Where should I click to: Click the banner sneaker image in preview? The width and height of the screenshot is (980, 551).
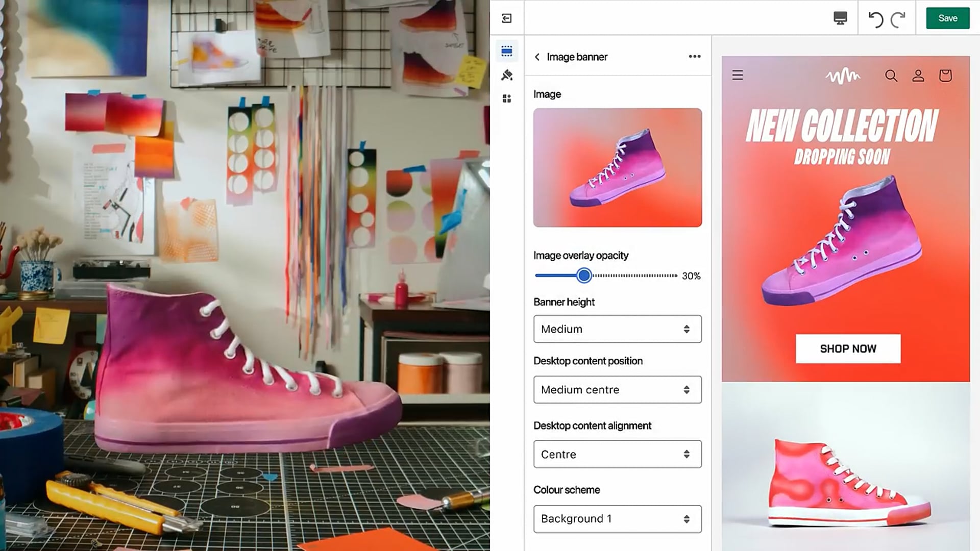click(x=842, y=241)
